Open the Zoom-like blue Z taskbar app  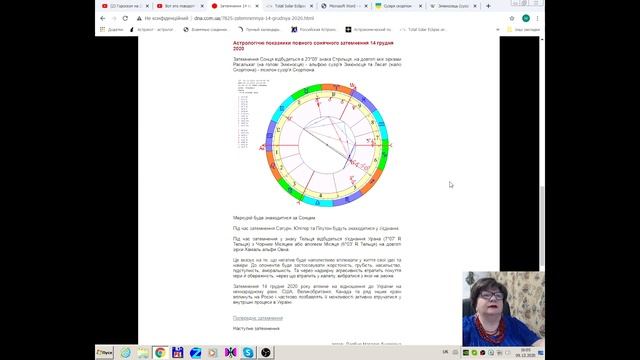196,352
